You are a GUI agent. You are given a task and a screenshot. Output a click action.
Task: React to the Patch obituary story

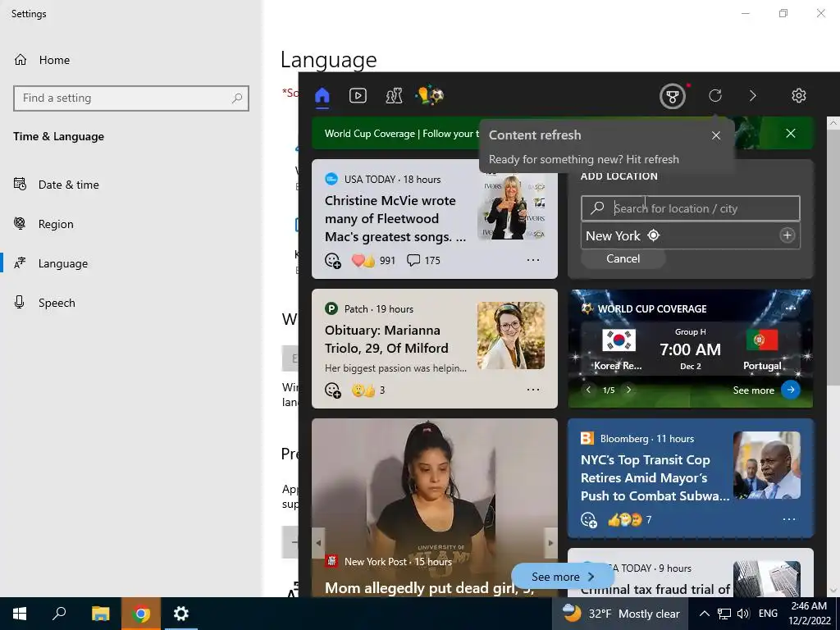(x=333, y=390)
